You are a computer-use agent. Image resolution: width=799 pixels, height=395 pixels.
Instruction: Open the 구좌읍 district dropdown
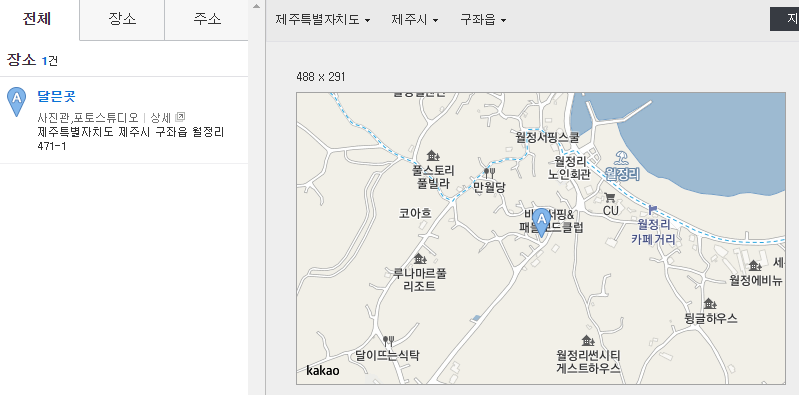pyautogui.click(x=483, y=20)
